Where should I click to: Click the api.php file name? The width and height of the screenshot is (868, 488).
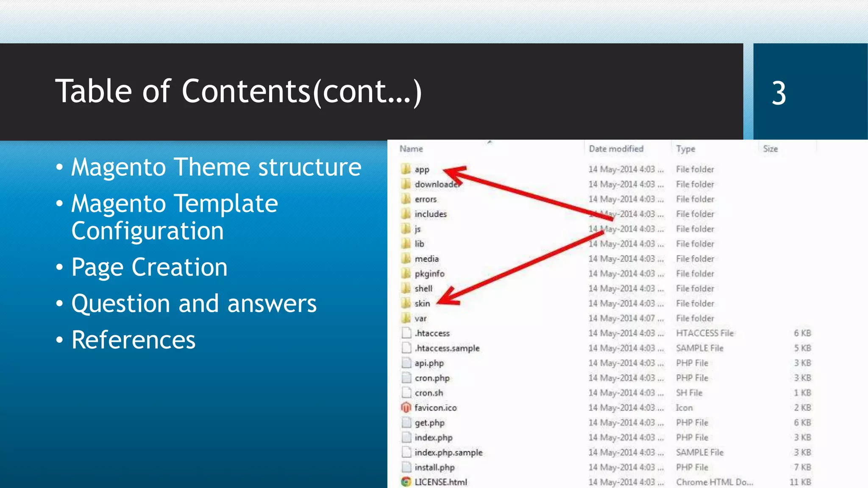(429, 363)
